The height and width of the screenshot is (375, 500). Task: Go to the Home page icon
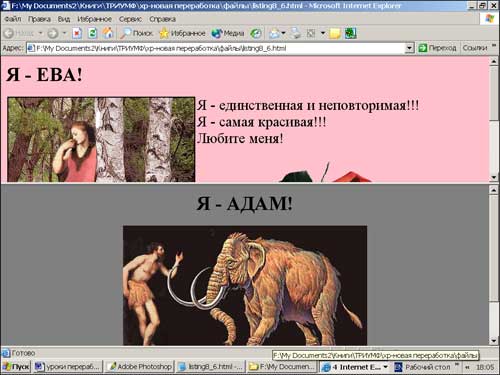point(107,33)
